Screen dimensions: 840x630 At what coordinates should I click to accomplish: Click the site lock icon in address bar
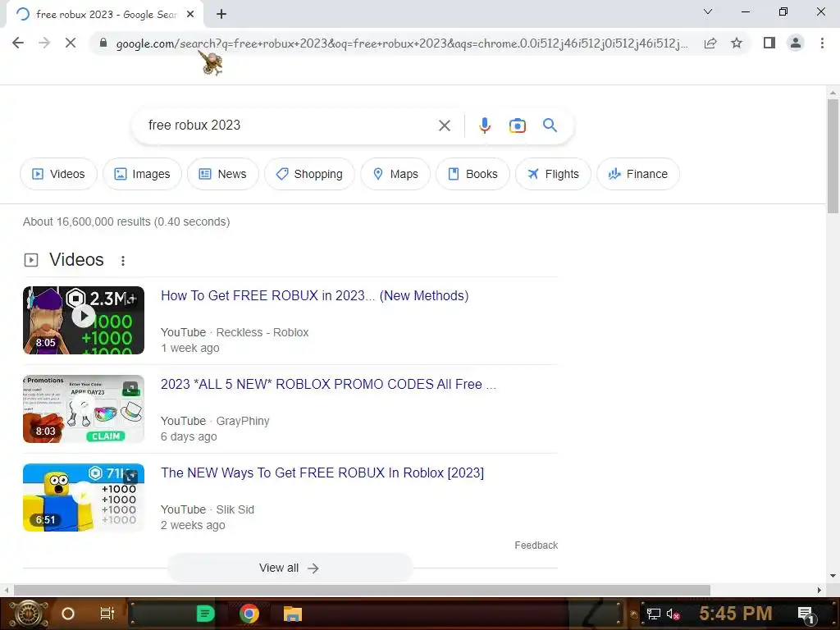103,43
